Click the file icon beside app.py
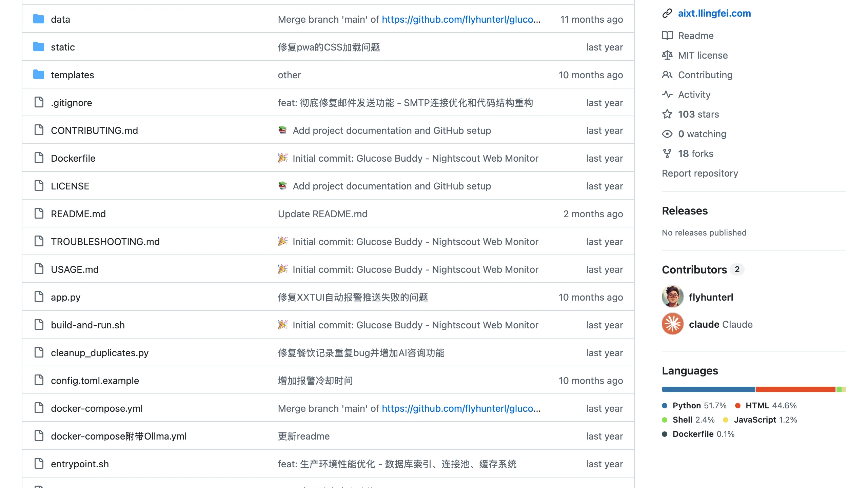The height and width of the screenshot is (488, 868). coord(39,297)
